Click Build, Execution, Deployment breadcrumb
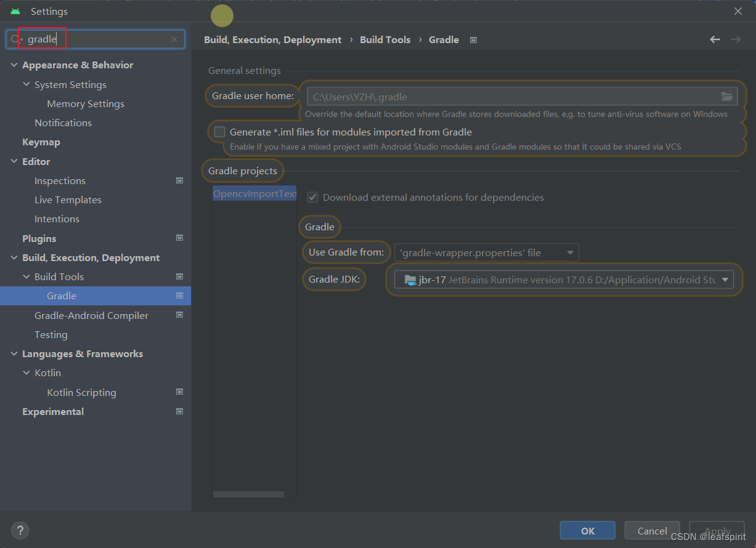 (272, 39)
